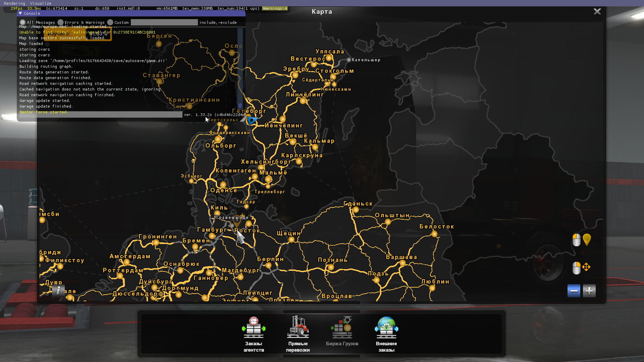644x362 pixels.
Task: Click the Люблин city marker
Action: coord(432,288)
